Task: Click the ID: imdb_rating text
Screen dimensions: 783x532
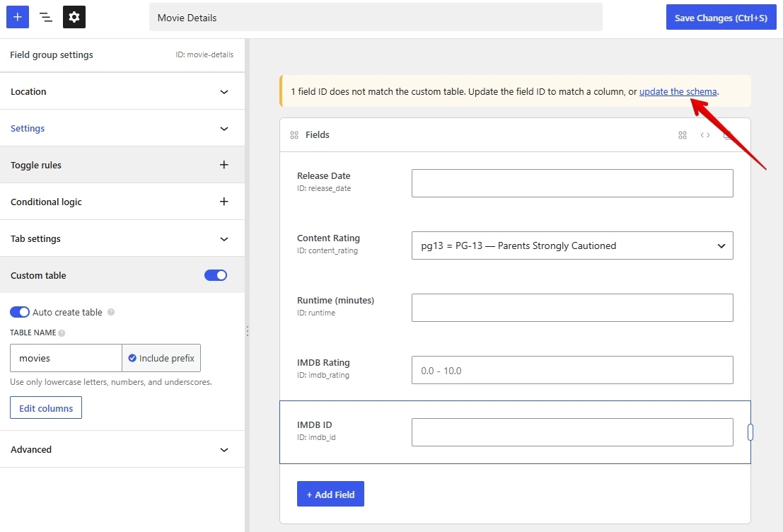Action: click(x=323, y=375)
